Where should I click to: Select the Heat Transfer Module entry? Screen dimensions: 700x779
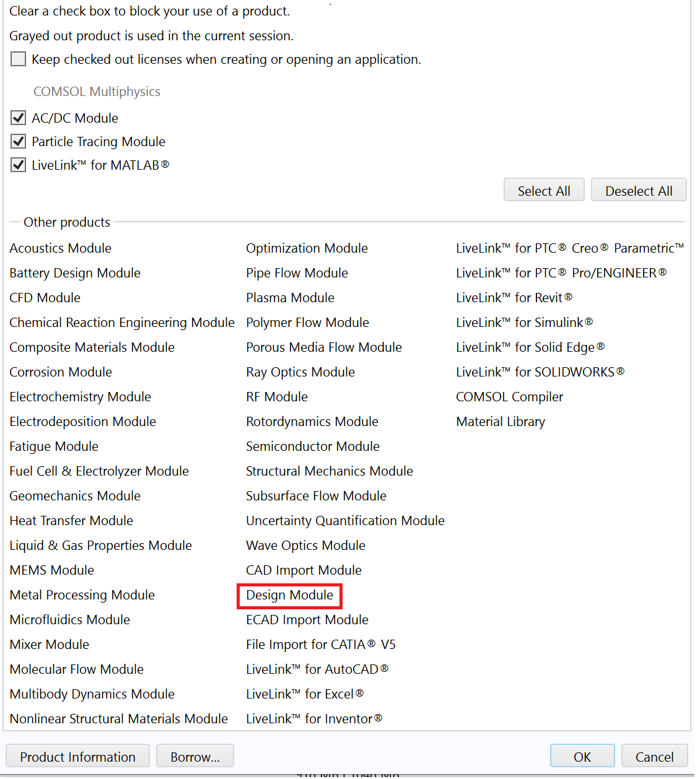[x=71, y=521]
